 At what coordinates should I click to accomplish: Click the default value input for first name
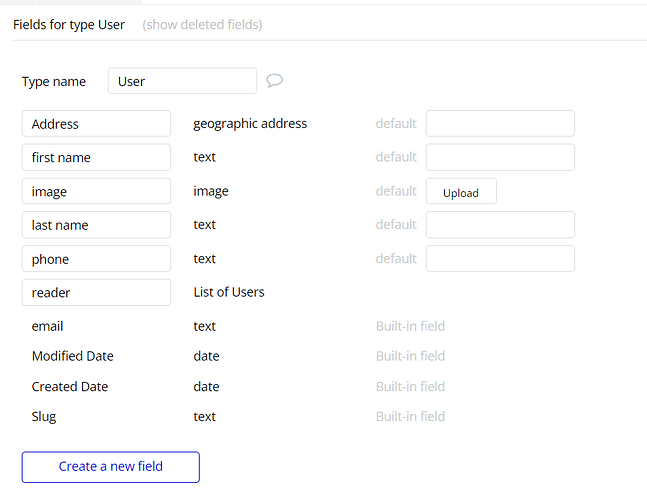point(500,158)
